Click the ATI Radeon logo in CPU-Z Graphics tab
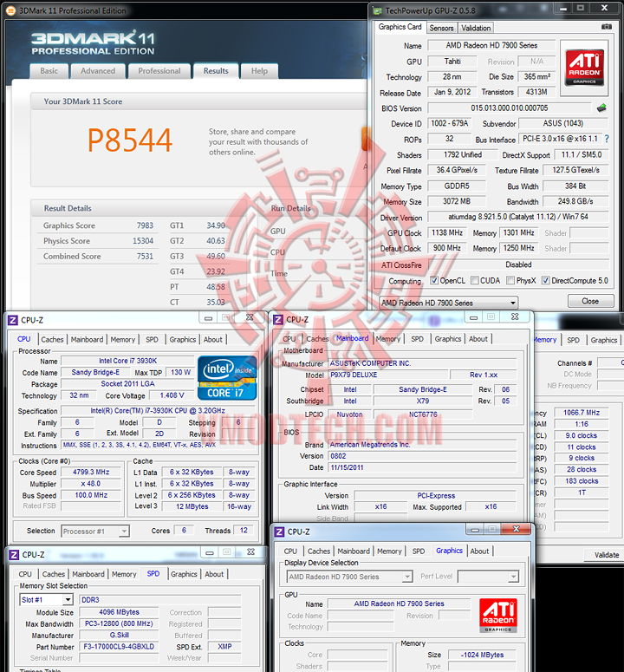Screen dimensions: 624x672 coord(498,616)
